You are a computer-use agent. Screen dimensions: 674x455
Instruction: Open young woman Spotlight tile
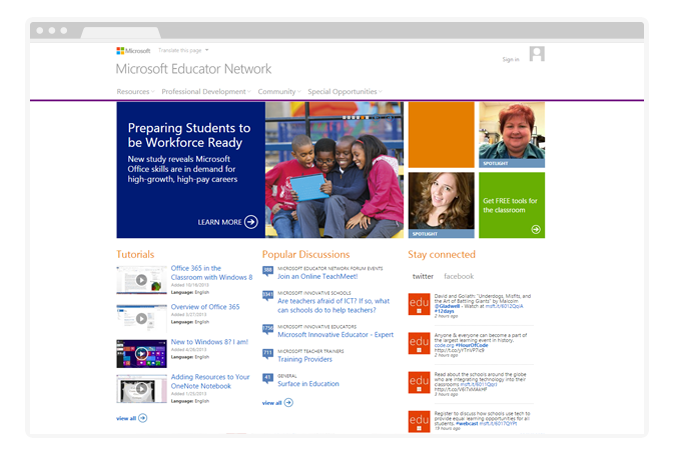click(441, 205)
